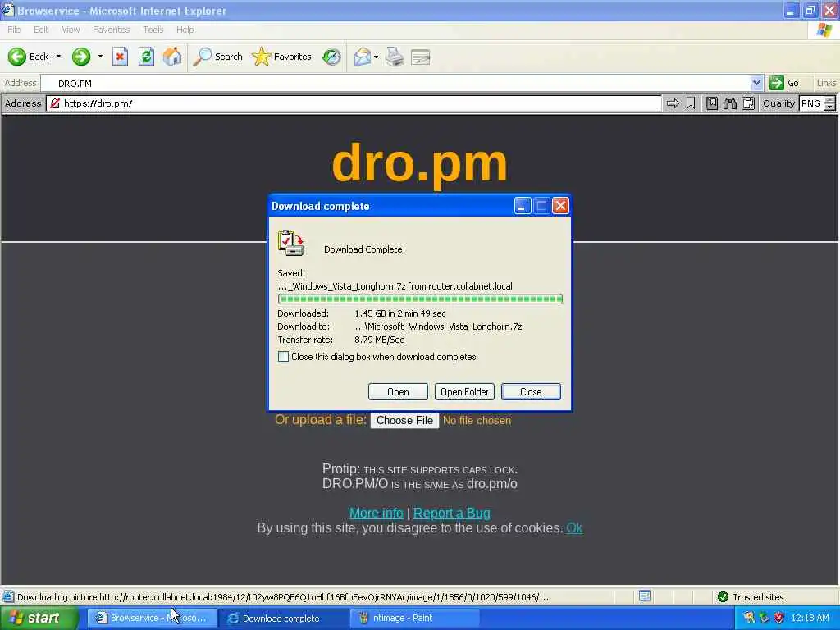
Task: Open the Edit menu
Action: coord(41,30)
